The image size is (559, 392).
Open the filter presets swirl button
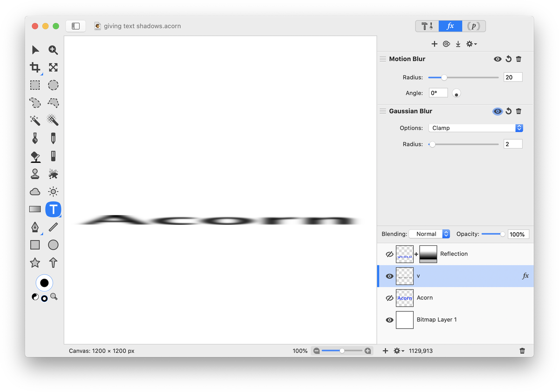446,44
